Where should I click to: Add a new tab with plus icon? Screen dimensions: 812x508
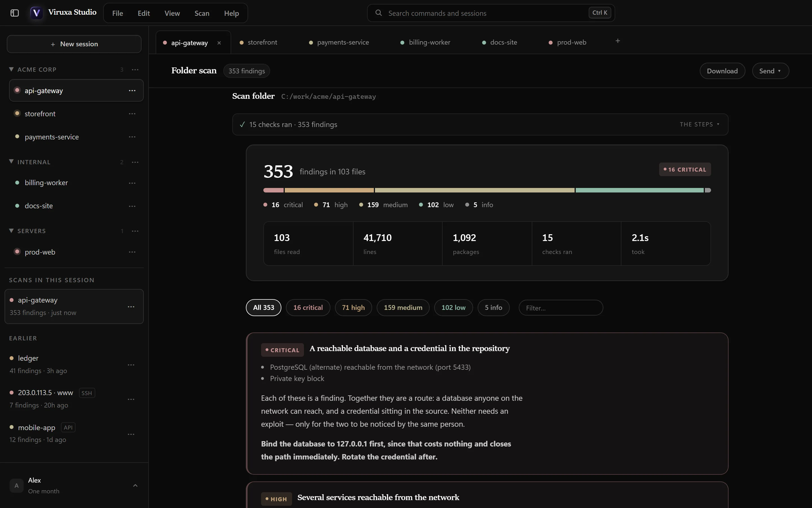coord(618,41)
